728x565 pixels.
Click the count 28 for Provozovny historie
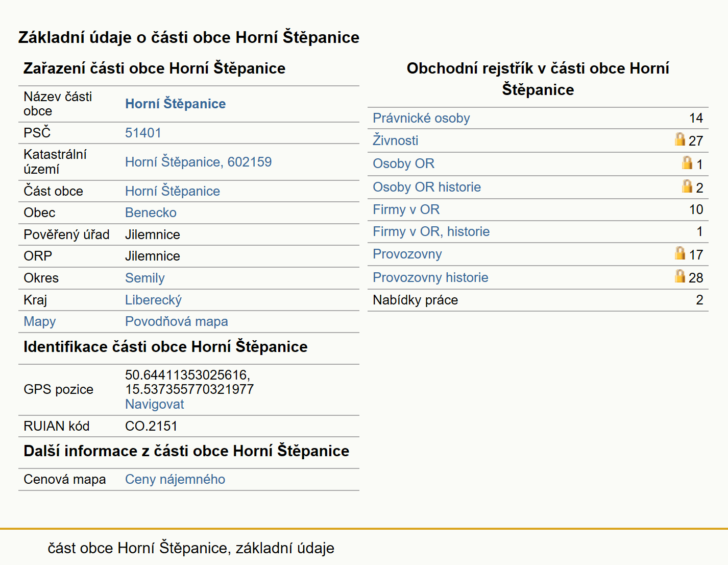(x=696, y=277)
